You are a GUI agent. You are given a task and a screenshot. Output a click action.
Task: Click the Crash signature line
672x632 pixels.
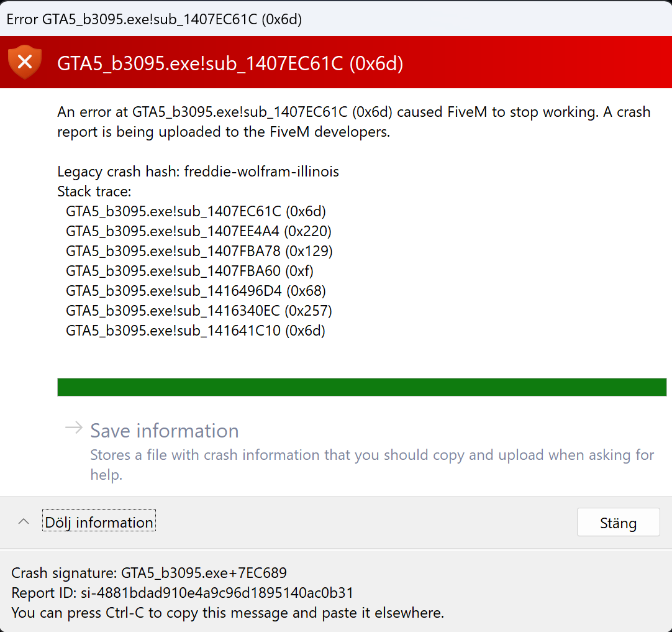148,573
